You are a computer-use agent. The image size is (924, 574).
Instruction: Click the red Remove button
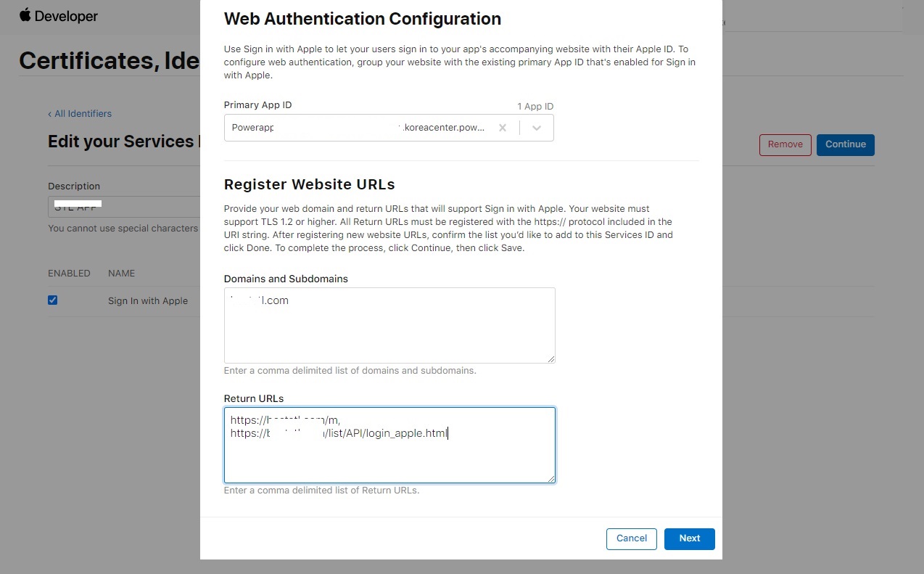click(785, 144)
